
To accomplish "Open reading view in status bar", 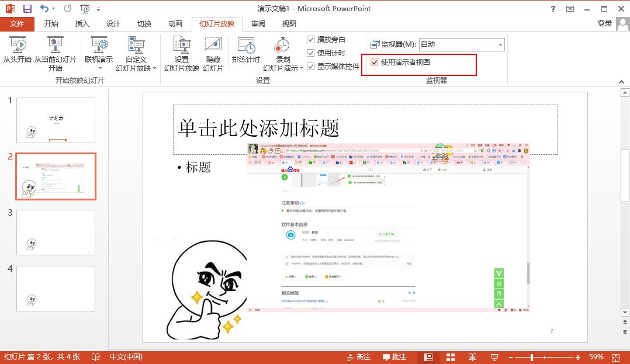I will point(472,357).
